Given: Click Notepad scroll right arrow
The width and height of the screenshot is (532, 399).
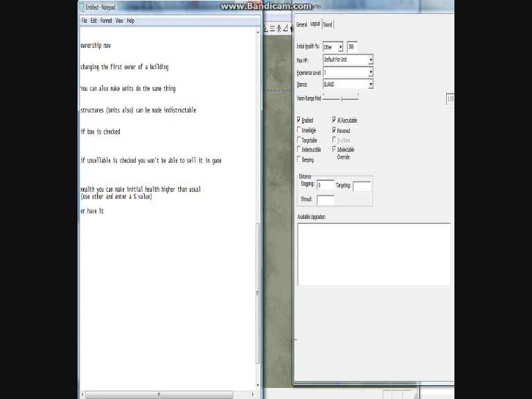Looking at the screenshot, I should tap(252, 395).
